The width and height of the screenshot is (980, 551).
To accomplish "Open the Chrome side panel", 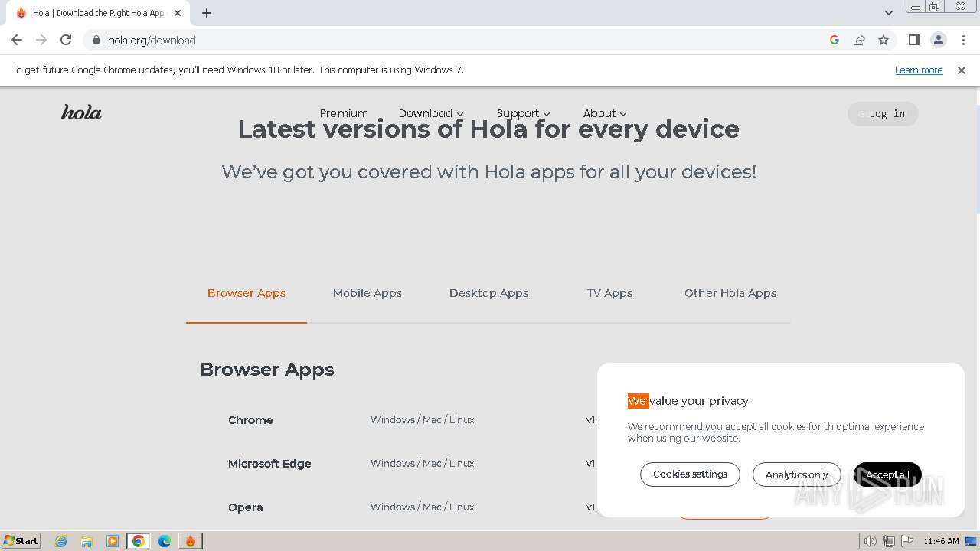I will [x=913, y=40].
